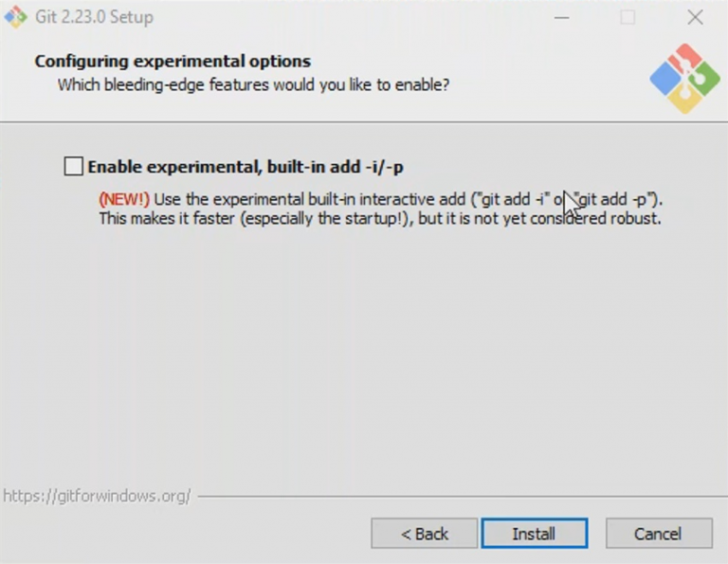
Task: Click the "Enable experimental, built-in add" label
Action: click(246, 167)
